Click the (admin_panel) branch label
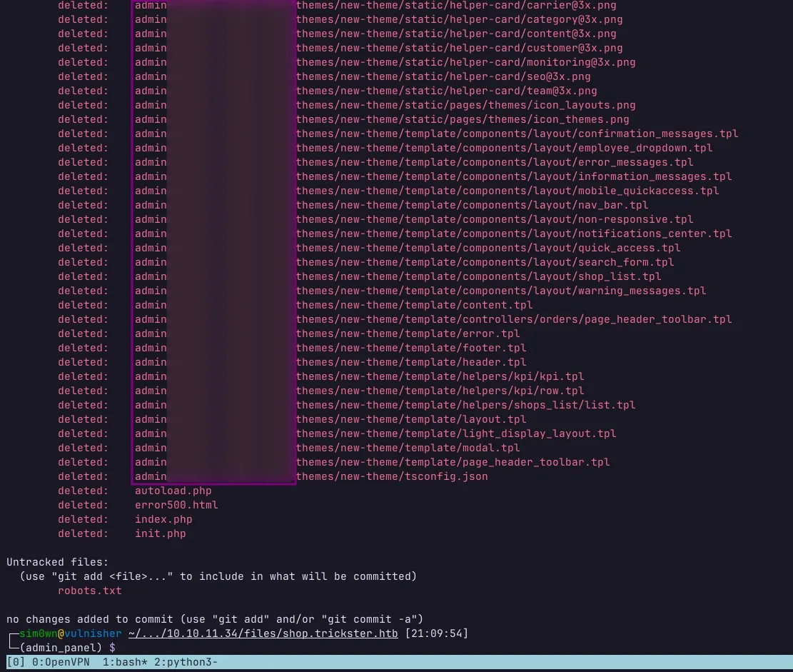Viewport: 793px width, 672px height. click(61, 648)
